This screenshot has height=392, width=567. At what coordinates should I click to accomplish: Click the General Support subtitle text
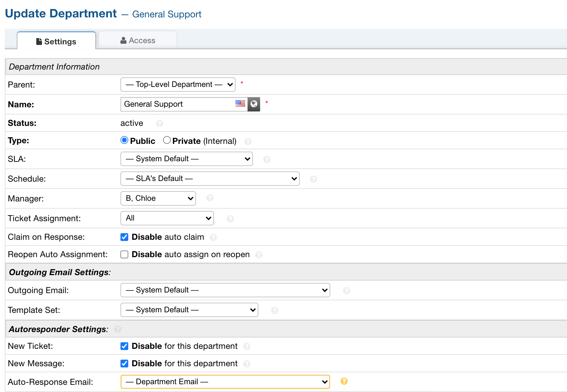(167, 14)
